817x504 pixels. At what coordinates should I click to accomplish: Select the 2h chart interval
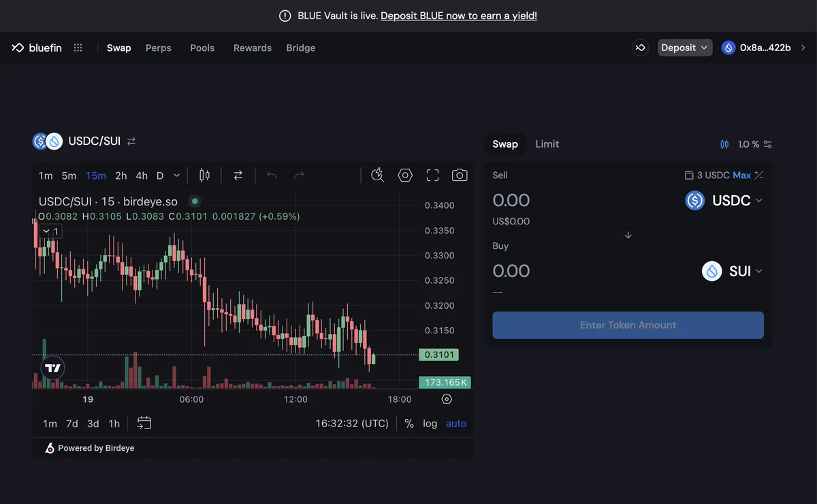[121, 175]
